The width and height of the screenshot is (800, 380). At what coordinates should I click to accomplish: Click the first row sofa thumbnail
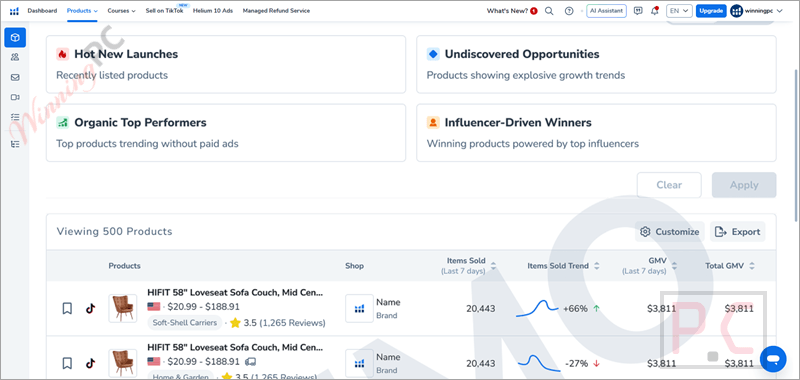point(123,309)
